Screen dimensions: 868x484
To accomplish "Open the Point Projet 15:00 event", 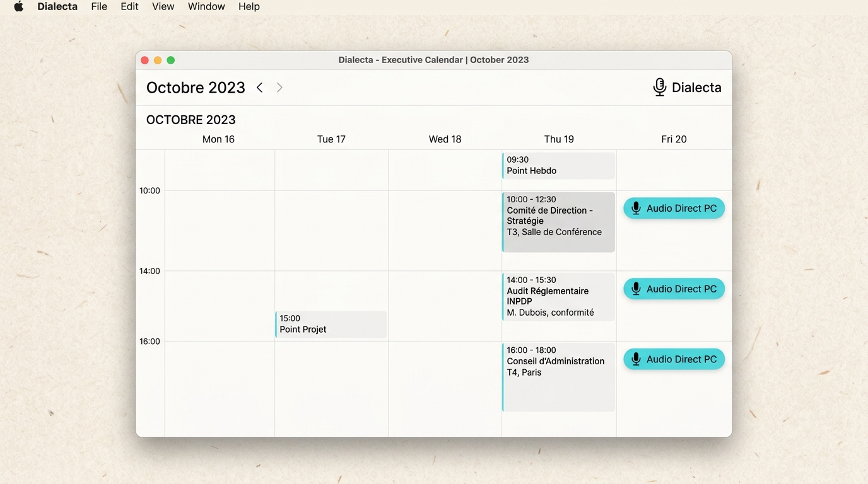I will 331,325.
